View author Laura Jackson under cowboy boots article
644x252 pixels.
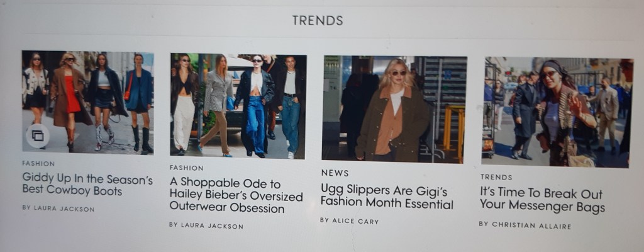(x=58, y=209)
